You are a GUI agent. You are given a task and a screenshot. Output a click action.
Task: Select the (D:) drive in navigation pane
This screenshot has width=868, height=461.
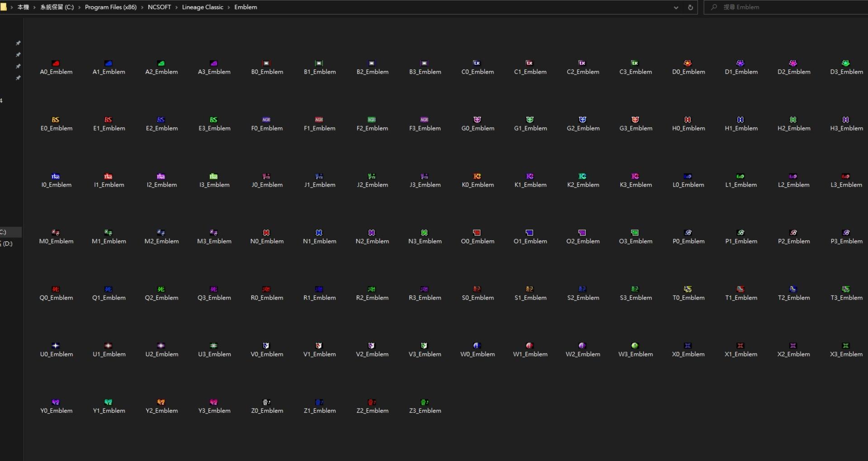(x=7, y=244)
